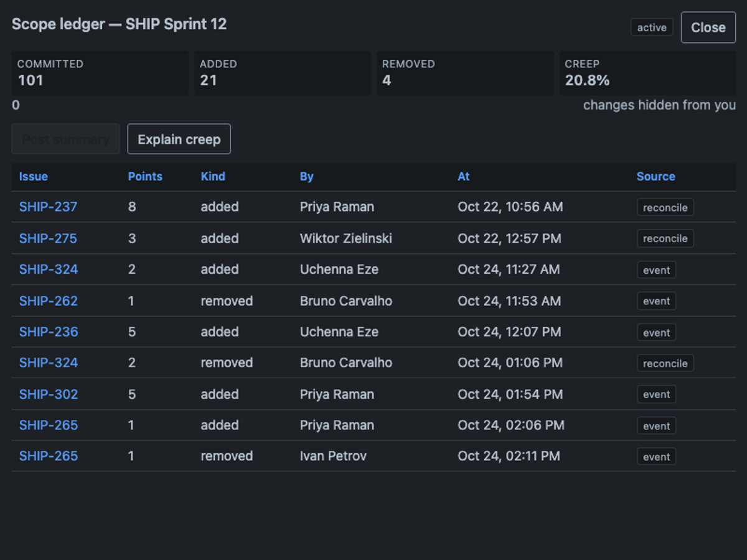Click the active status badge
The height and width of the screenshot is (560, 747).
pyautogui.click(x=652, y=27)
